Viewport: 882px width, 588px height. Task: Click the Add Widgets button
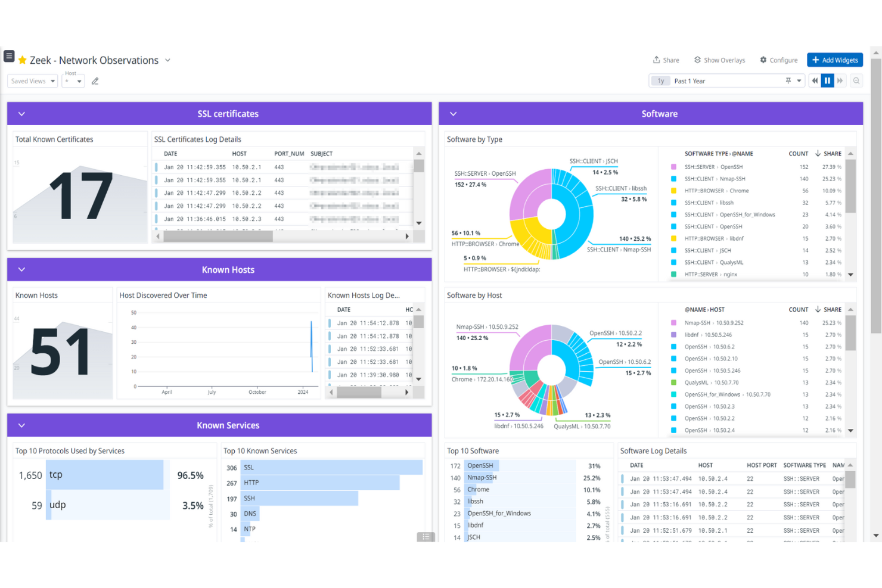pos(834,60)
